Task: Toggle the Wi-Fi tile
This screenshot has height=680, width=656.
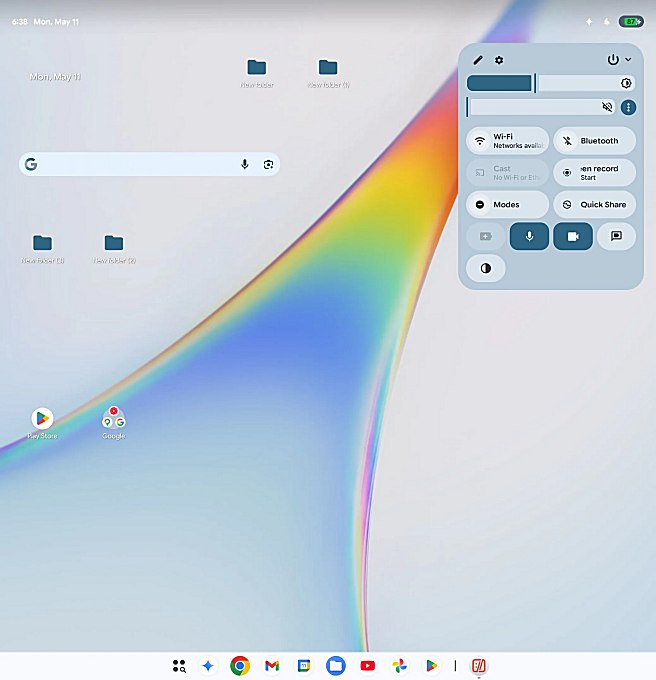Action: point(507,141)
